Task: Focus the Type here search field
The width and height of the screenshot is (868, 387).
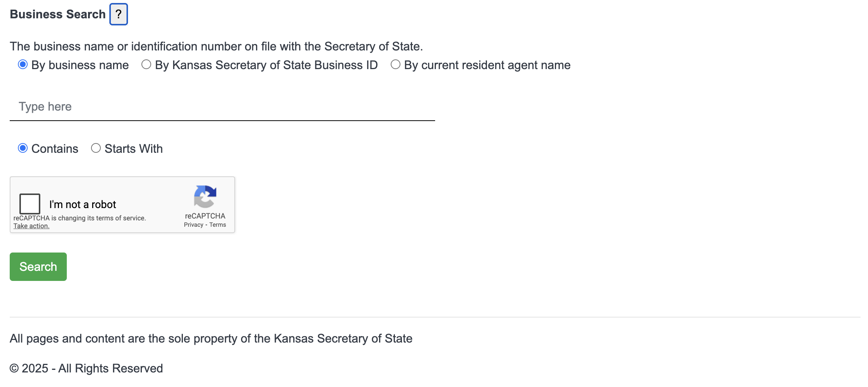Action: (222, 107)
